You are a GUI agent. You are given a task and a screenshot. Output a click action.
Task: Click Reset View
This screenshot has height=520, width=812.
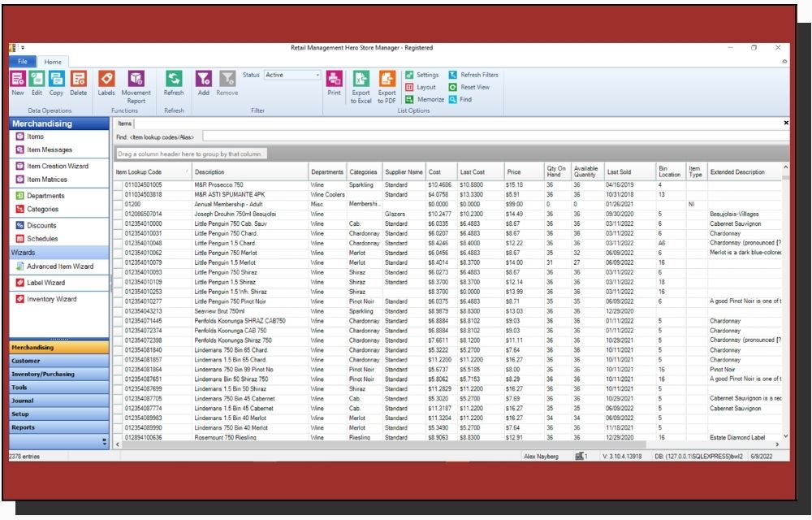click(x=469, y=88)
